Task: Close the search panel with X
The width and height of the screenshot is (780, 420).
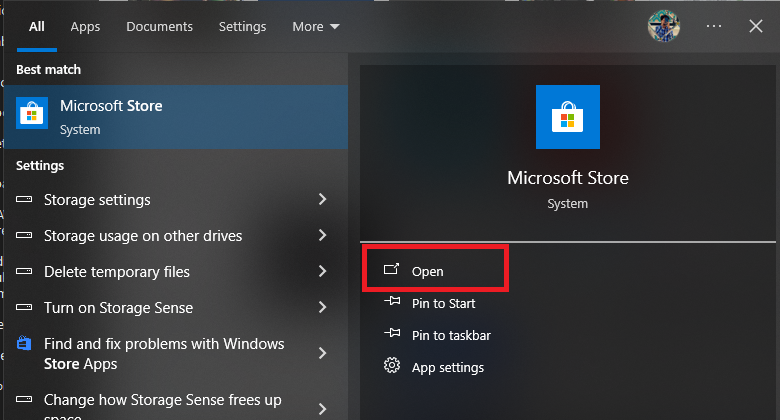Action: pyautogui.click(x=756, y=27)
